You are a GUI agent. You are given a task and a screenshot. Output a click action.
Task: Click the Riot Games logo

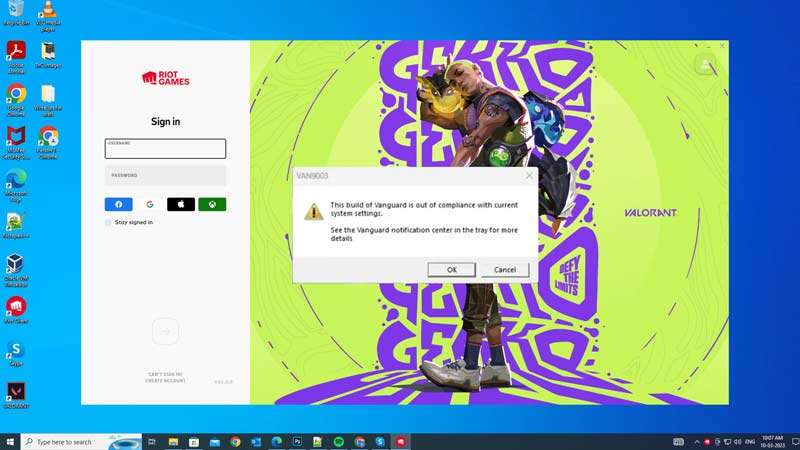click(165, 78)
